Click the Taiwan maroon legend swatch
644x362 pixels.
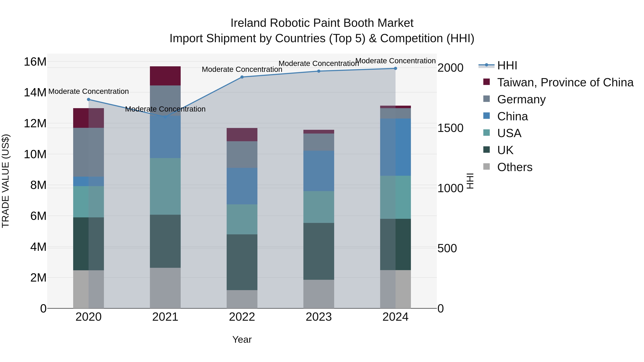(487, 82)
